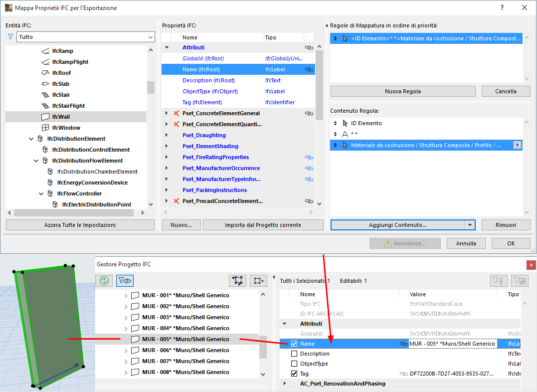Click the Nome column header in Proprietà IFC

coord(222,38)
